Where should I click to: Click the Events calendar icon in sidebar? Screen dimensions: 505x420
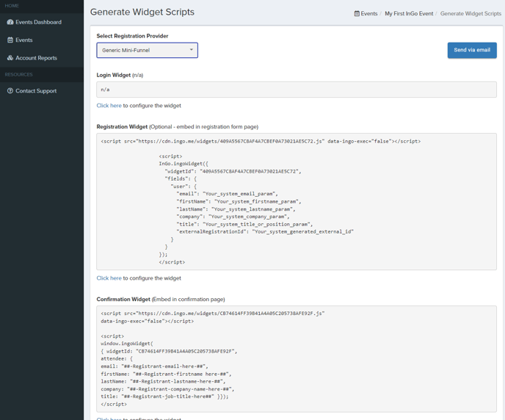point(10,40)
